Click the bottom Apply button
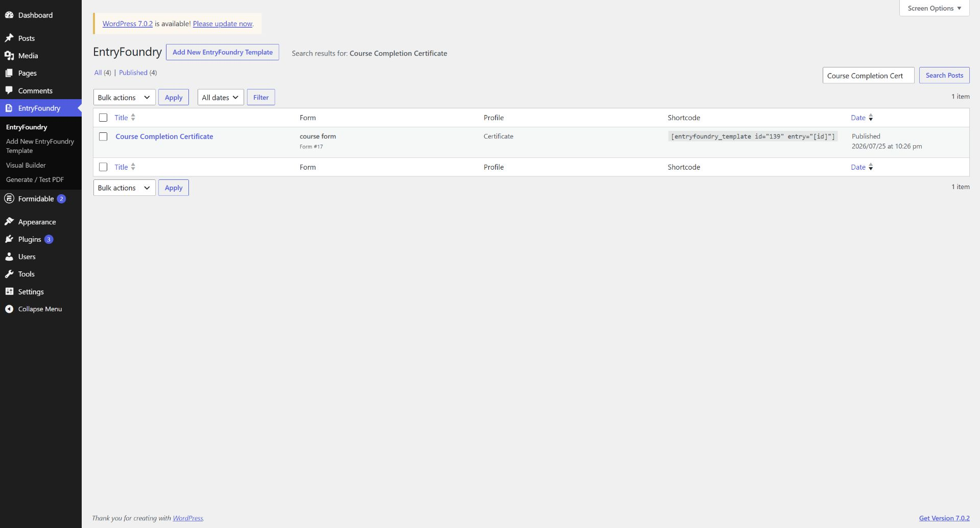 click(x=174, y=188)
